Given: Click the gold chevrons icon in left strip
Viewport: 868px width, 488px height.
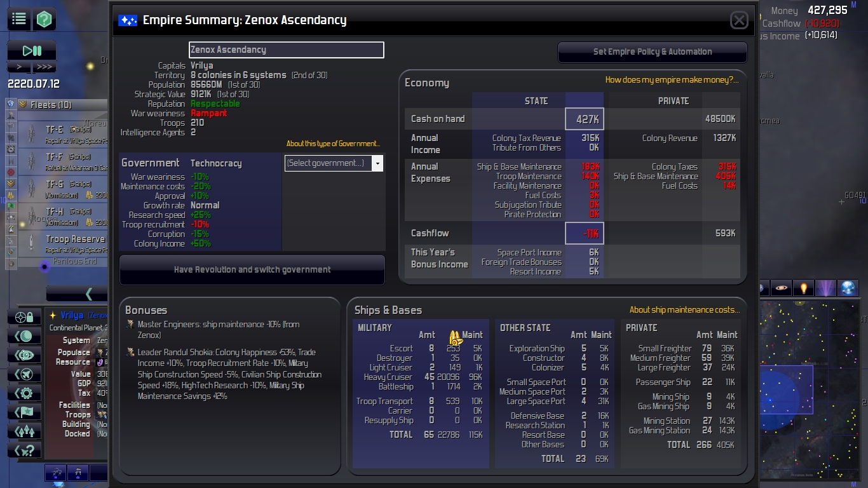Looking at the screenshot, I should (x=11, y=184).
